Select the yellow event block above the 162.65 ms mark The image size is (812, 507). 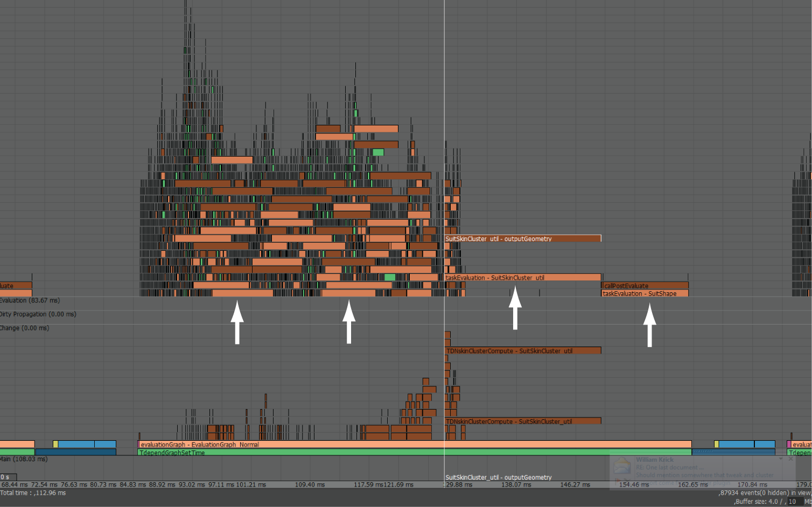pyautogui.click(x=717, y=444)
